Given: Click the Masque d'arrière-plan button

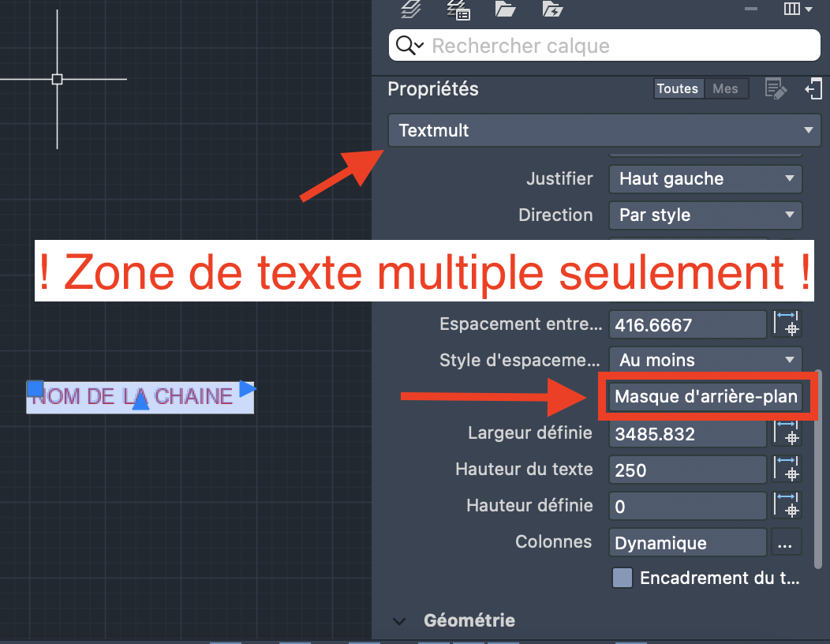Looking at the screenshot, I should coord(705,396).
